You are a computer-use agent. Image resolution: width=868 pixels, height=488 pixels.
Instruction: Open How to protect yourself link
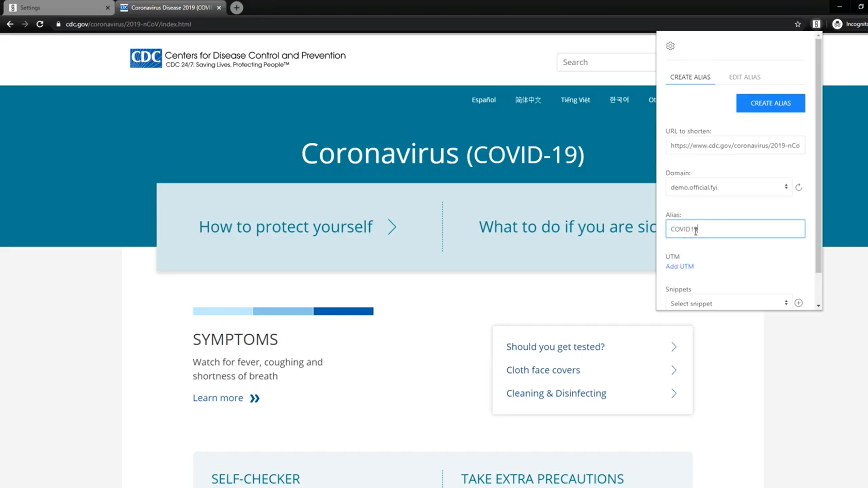coord(286,227)
